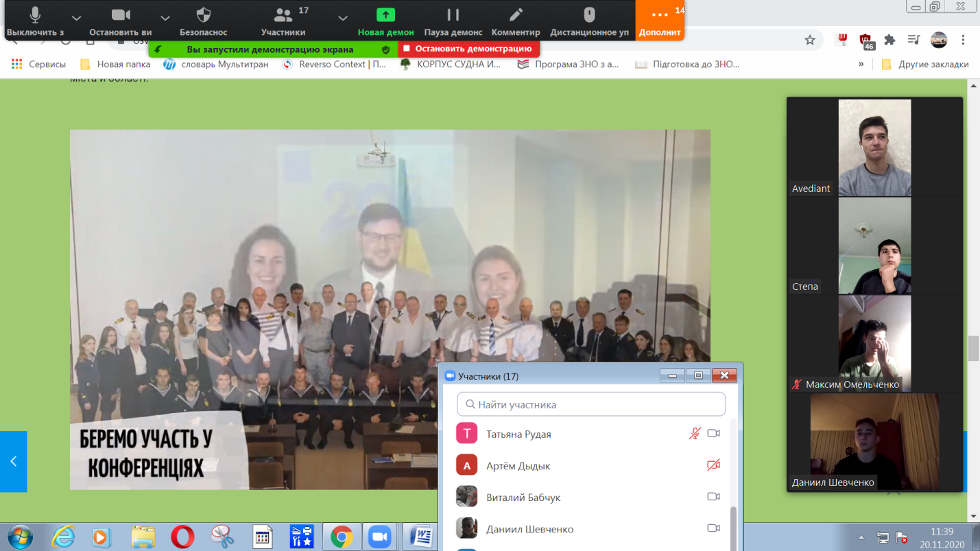
Task: Click the participants list scrollbar thumb
Action: point(734,529)
